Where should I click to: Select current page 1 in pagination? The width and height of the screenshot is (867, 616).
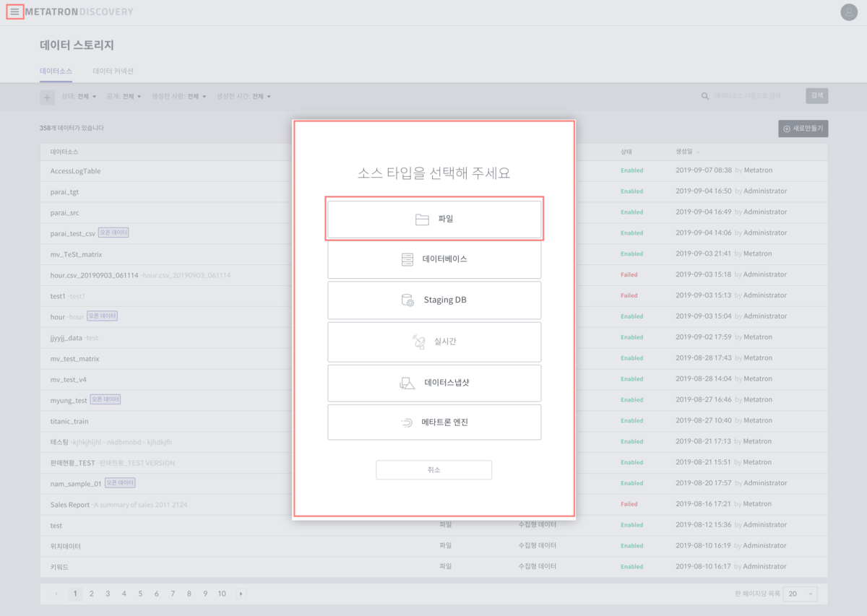click(x=75, y=594)
